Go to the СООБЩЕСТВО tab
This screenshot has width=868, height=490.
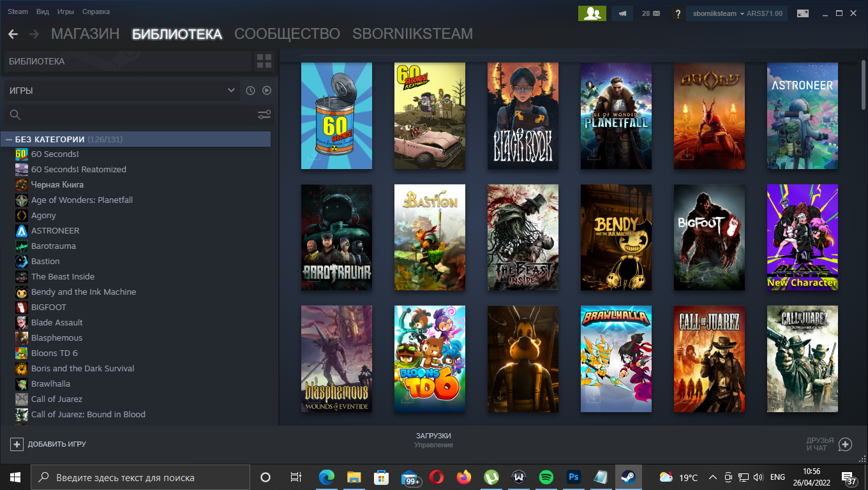(287, 34)
